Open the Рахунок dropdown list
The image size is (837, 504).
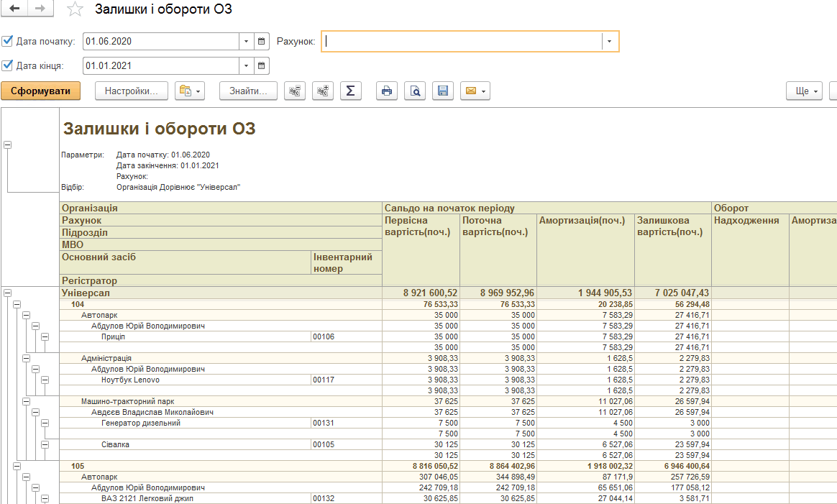click(x=610, y=41)
